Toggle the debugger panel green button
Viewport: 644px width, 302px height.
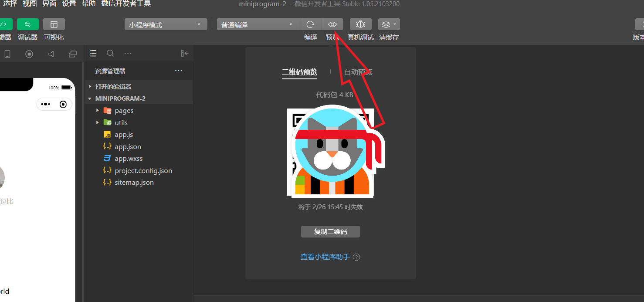(x=28, y=24)
